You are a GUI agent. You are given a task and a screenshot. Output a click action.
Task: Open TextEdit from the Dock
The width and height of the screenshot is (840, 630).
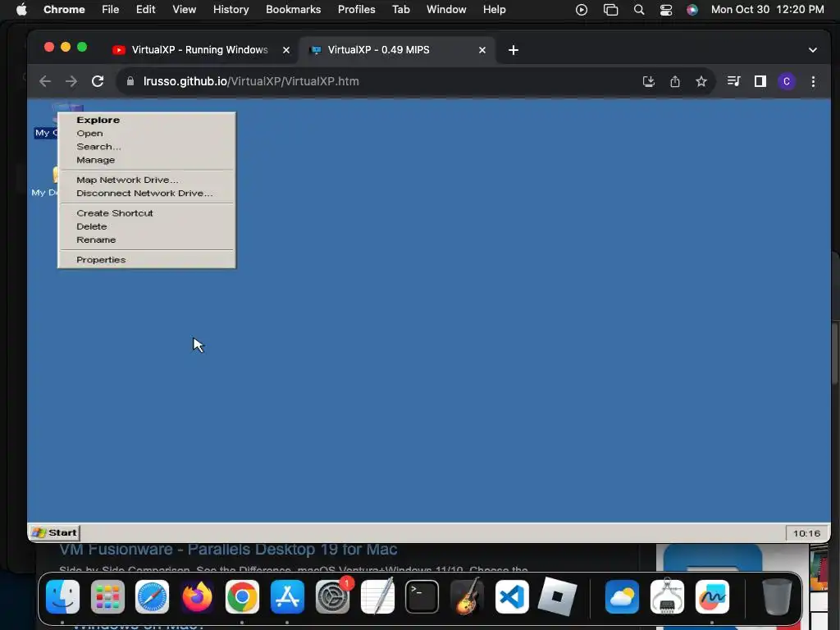(377, 597)
